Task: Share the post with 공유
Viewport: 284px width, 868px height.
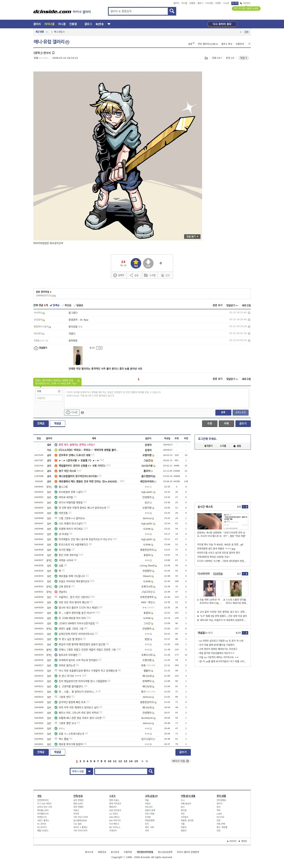Action: pos(134,275)
